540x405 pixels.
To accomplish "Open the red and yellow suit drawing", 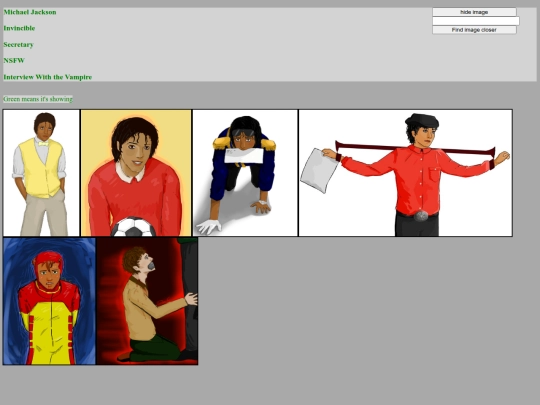I will tap(50, 301).
